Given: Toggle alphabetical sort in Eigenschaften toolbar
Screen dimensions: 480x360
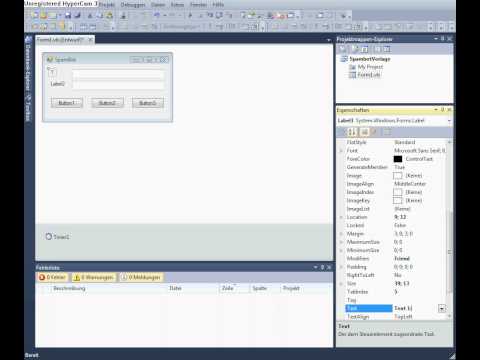Looking at the screenshot, I should [352, 132].
